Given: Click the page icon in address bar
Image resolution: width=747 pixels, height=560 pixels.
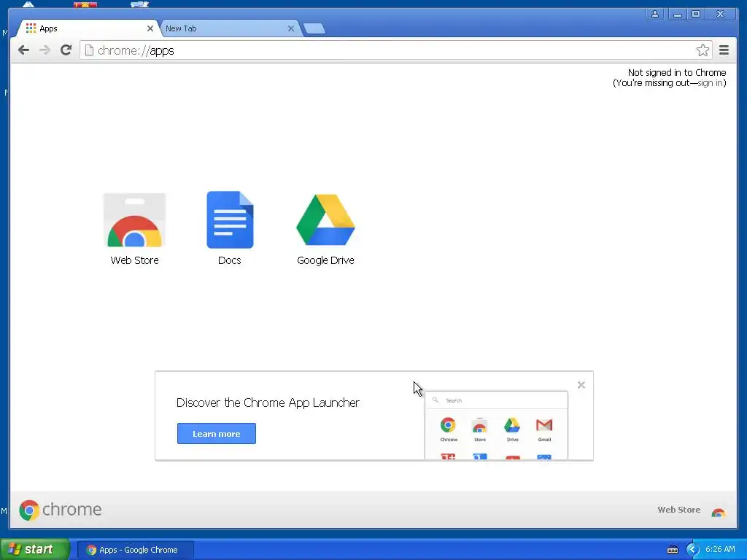Looking at the screenshot, I should click(88, 50).
